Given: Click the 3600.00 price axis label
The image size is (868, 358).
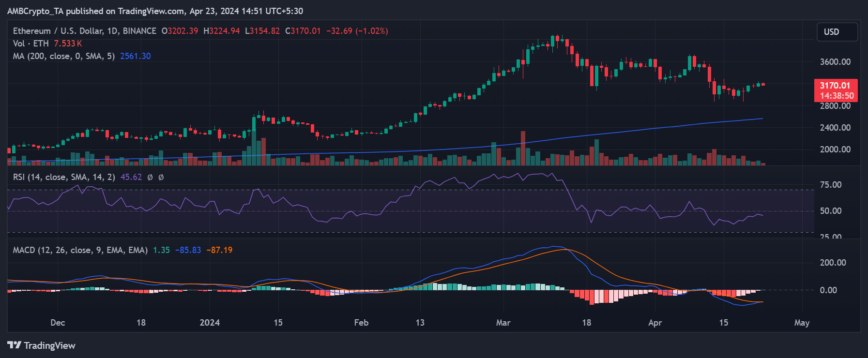Looking at the screenshot, I should click(x=836, y=62).
